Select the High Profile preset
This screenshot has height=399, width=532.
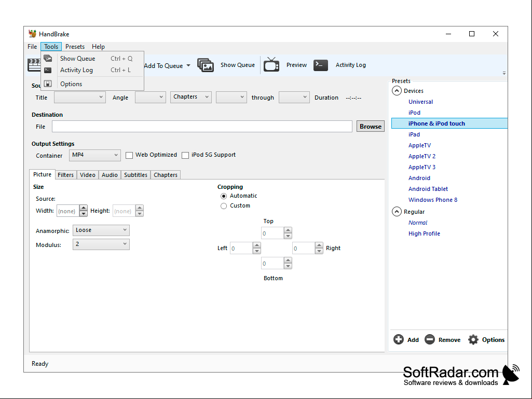pyautogui.click(x=424, y=233)
